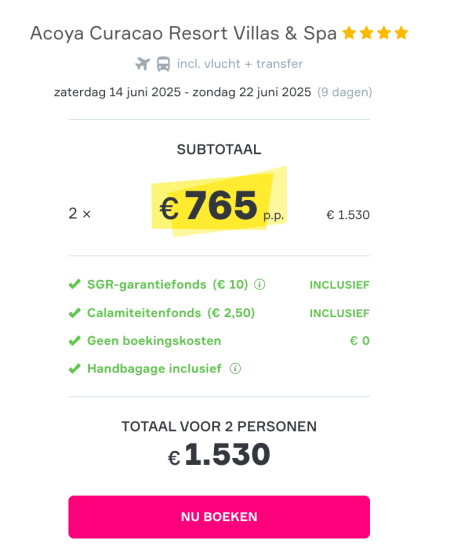Click incl. vlucht + transfer text
The image size is (450, 553).
coord(240,64)
